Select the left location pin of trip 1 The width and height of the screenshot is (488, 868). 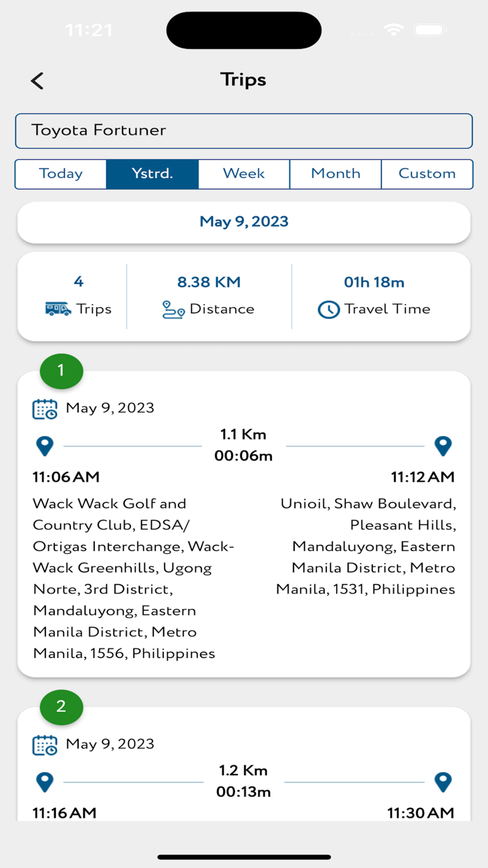point(45,444)
